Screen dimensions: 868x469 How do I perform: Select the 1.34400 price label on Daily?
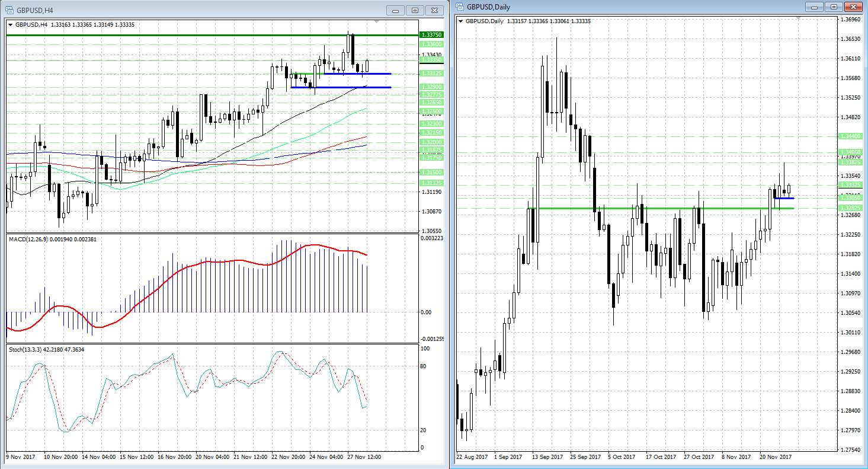pyautogui.click(x=850, y=136)
